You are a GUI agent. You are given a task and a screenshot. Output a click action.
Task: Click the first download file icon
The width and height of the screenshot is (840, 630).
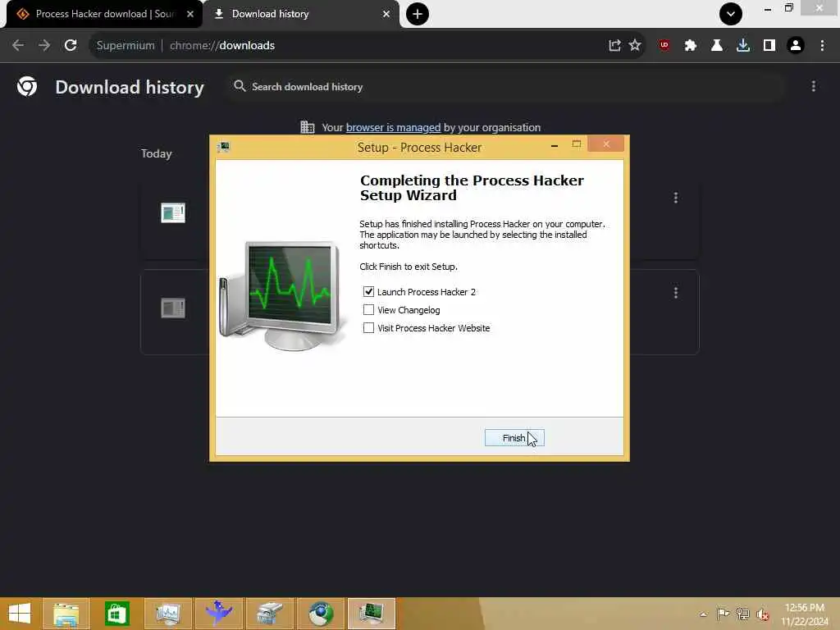tap(173, 212)
